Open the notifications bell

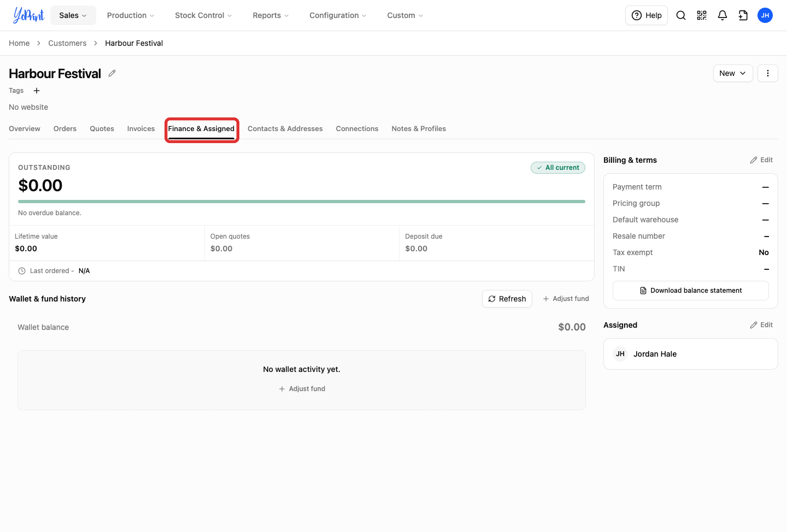pos(723,15)
